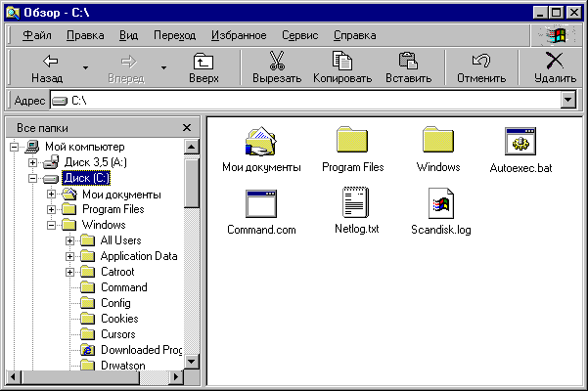The width and height of the screenshot is (588, 391).
Task: Click the Вставить clipboard icon
Action: click(408, 61)
